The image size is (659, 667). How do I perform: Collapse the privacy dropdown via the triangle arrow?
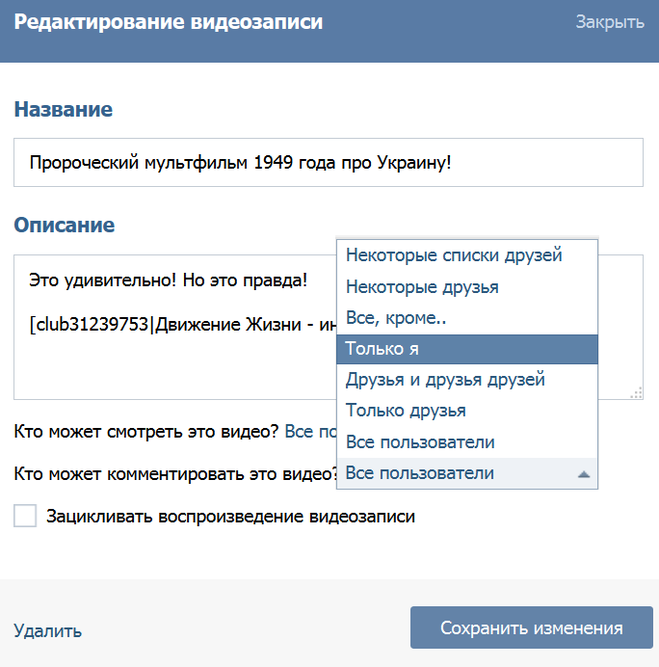pos(584,474)
